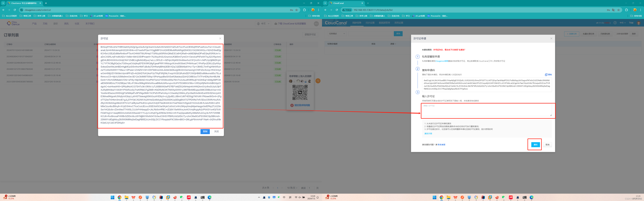This screenshot has width=644, height=201.
Task: Open the 常用工具 bookmark folder in the CloudCanal window
Action: tap(348, 16)
